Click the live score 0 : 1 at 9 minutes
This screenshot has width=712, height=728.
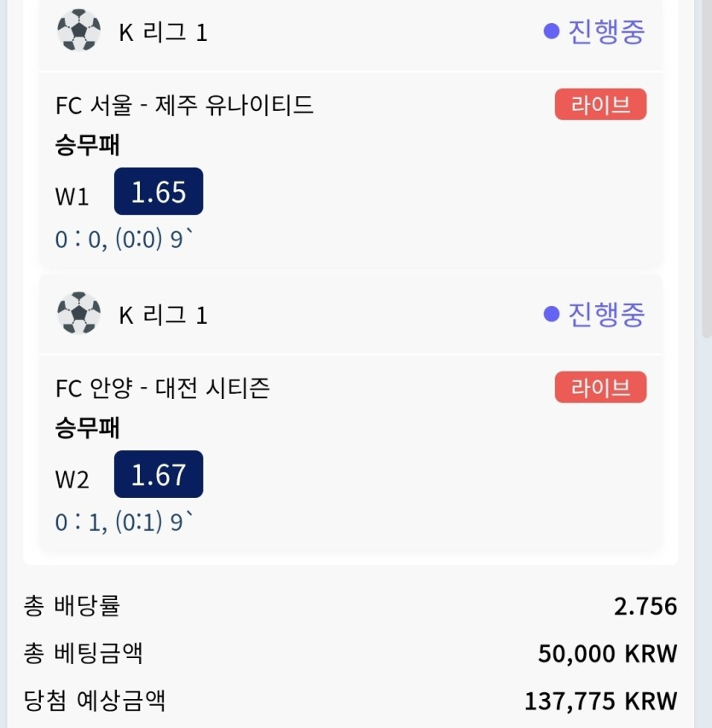tap(124, 522)
